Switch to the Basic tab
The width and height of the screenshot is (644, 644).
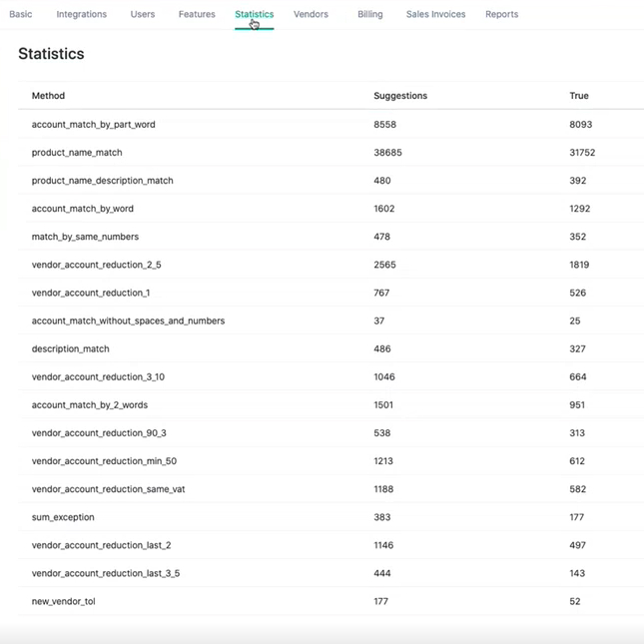coord(21,15)
